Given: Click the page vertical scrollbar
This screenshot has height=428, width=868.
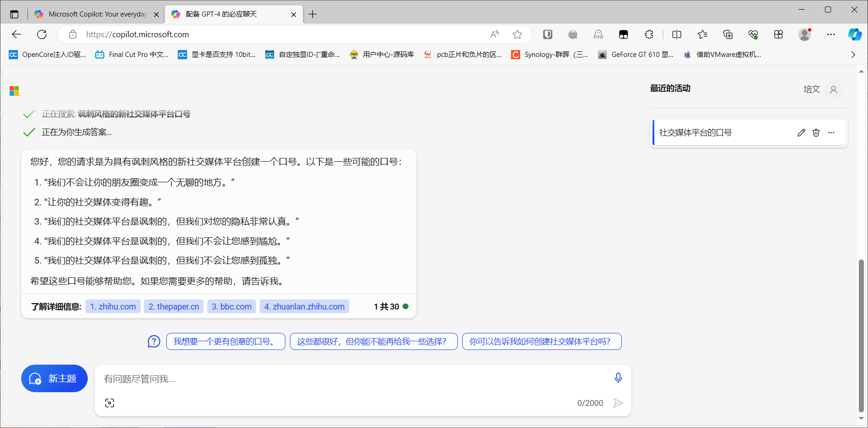Looking at the screenshot, I should point(861,335).
